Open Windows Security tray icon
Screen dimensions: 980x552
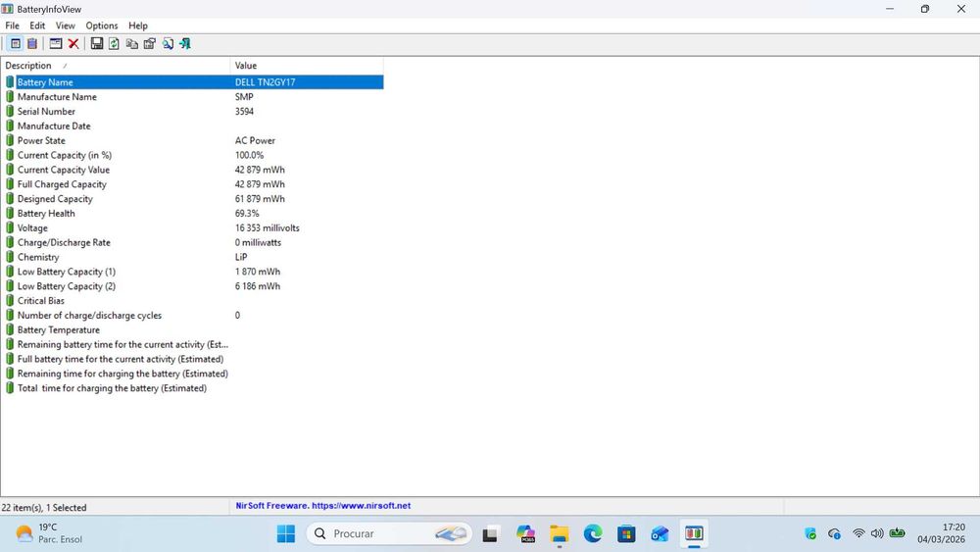click(810, 533)
